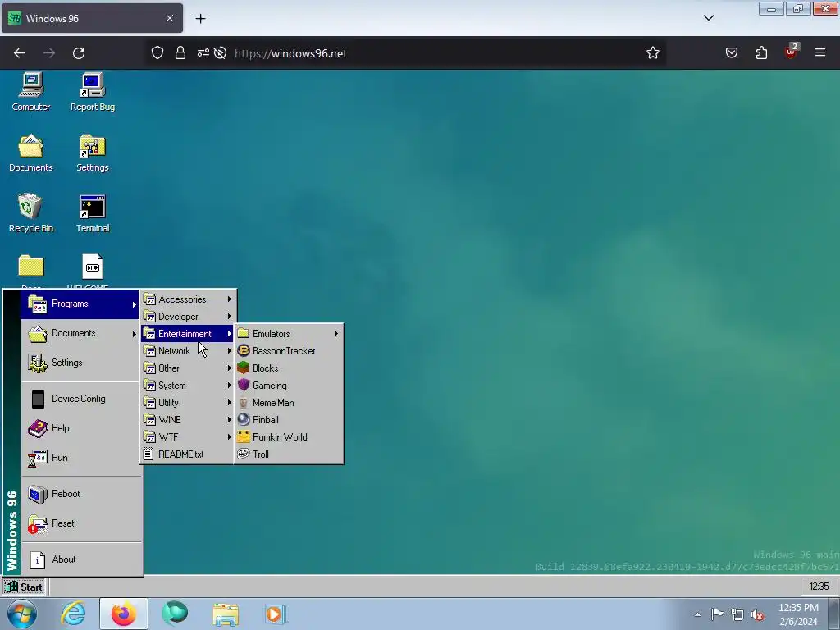Image resolution: width=840 pixels, height=630 pixels.
Task: Show hidden system tray icons
Action: point(697,614)
